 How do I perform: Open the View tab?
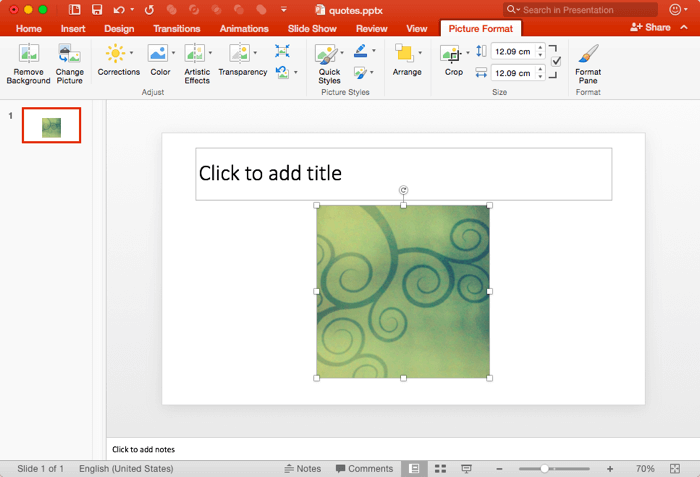point(417,29)
